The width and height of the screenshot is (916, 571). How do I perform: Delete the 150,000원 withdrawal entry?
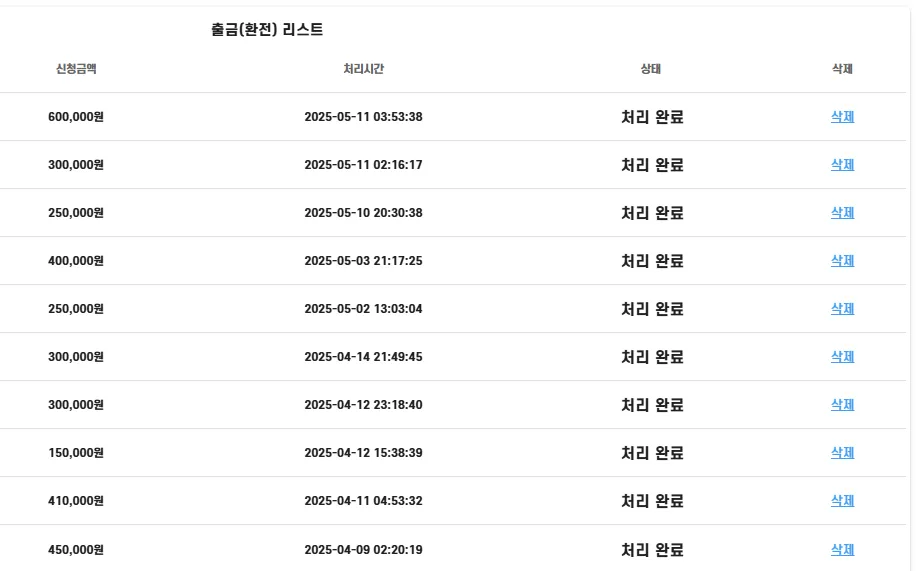842,452
